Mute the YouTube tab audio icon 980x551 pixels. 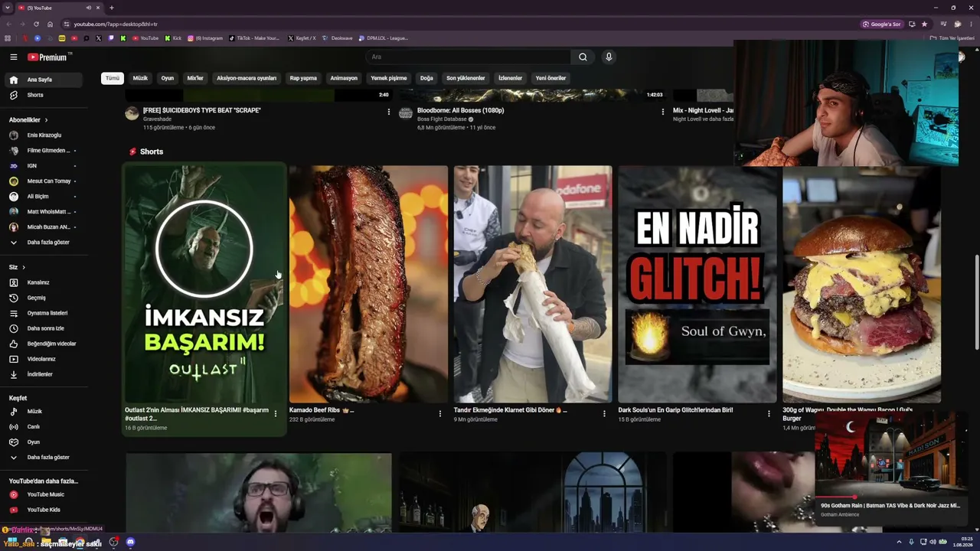(89, 8)
